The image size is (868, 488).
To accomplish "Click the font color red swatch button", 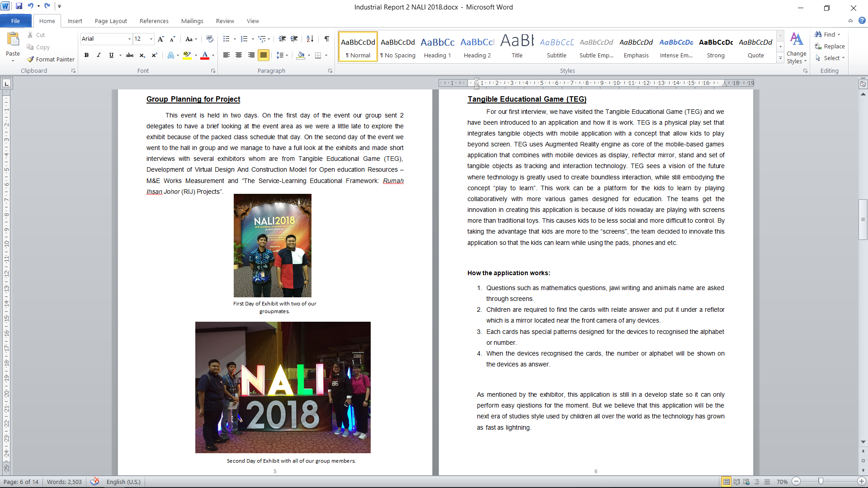I will (x=205, y=55).
